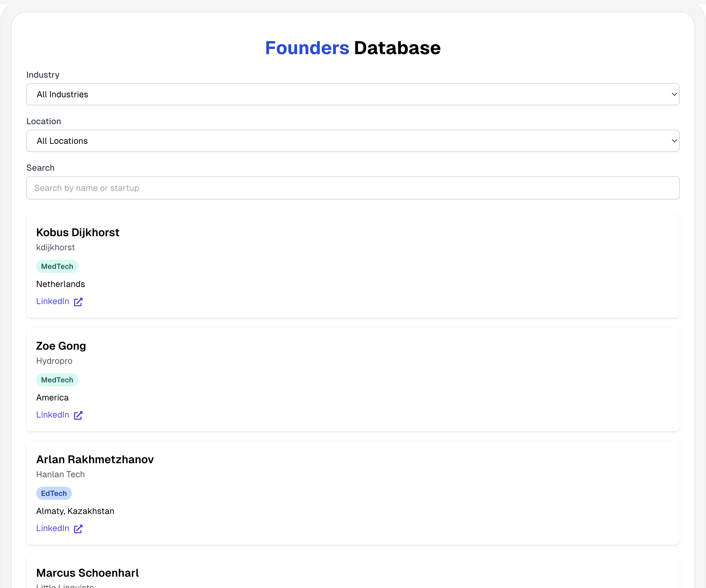Click the Industry dropdown chevron arrow

(x=674, y=94)
